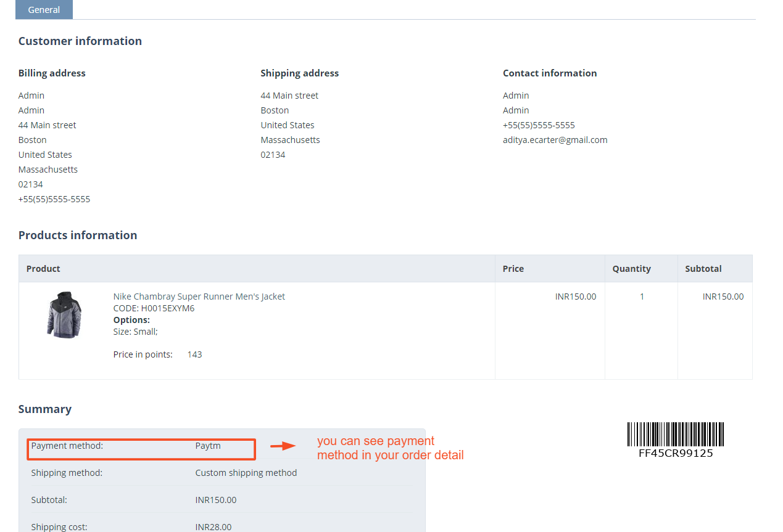
Task: Click the Products information heading
Action: (78, 235)
